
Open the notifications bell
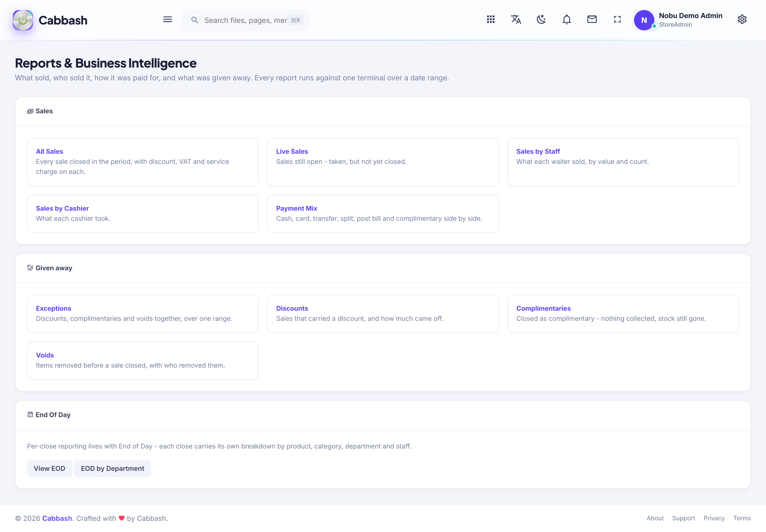click(x=567, y=19)
